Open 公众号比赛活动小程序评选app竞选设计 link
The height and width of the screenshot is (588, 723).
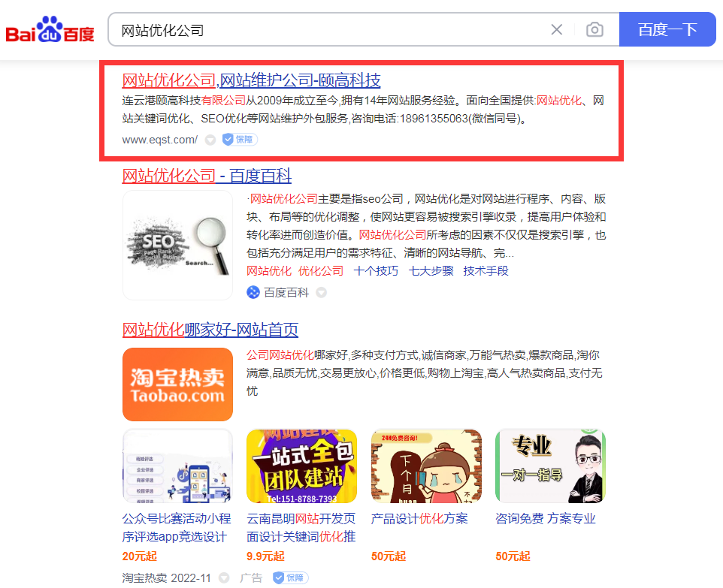coord(177,528)
